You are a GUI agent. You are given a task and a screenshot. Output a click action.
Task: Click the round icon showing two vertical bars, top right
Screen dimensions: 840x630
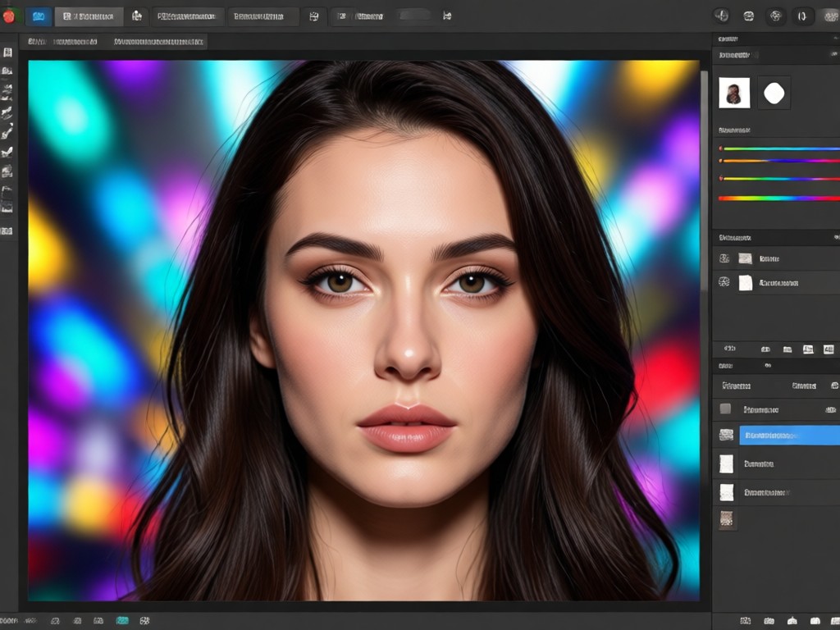[802, 16]
